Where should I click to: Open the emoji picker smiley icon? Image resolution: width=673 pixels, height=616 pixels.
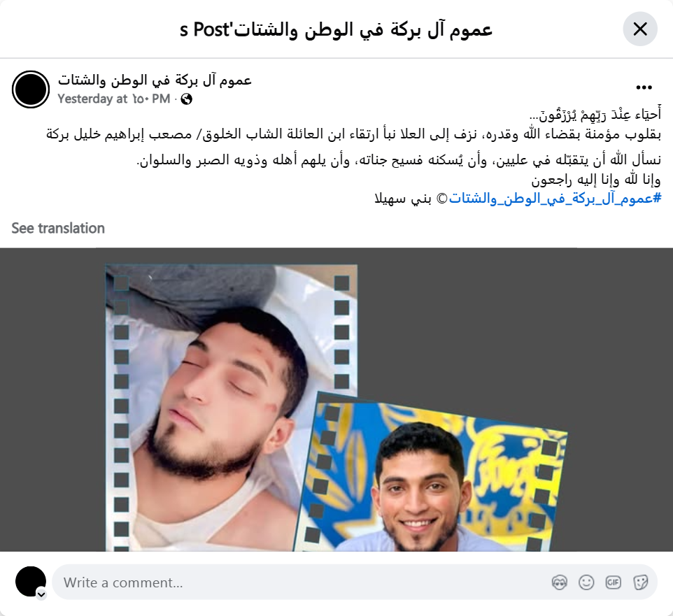(586, 582)
